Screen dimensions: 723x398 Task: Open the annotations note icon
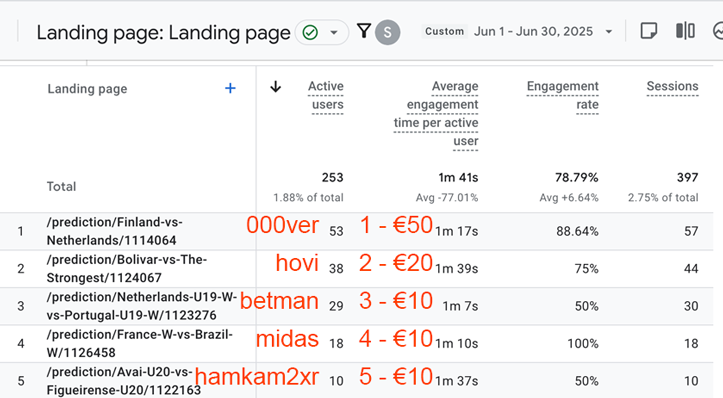(649, 31)
